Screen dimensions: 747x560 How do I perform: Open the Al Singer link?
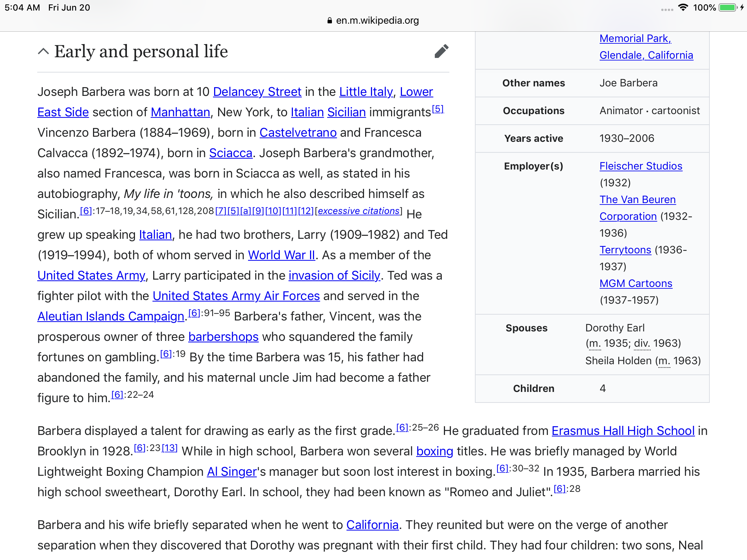click(232, 471)
